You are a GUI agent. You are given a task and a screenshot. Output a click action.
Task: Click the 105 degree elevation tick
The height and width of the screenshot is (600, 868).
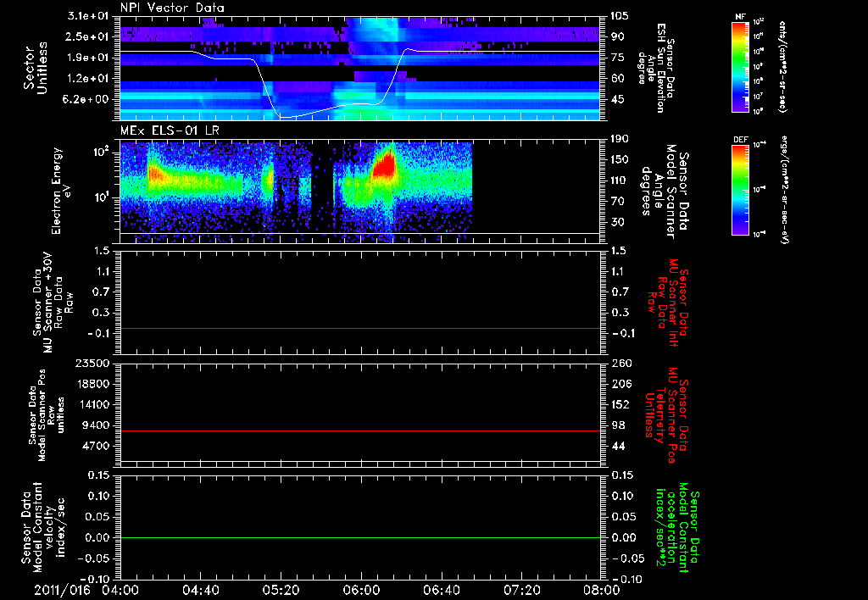point(620,16)
